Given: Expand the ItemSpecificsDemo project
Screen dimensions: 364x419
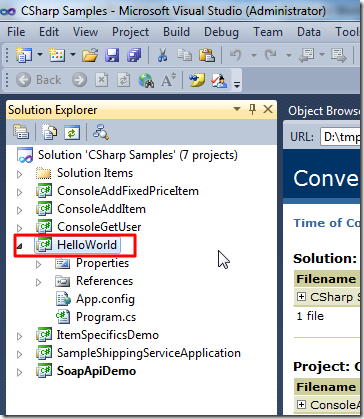Looking at the screenshot, I should click(x=20, y=336).
